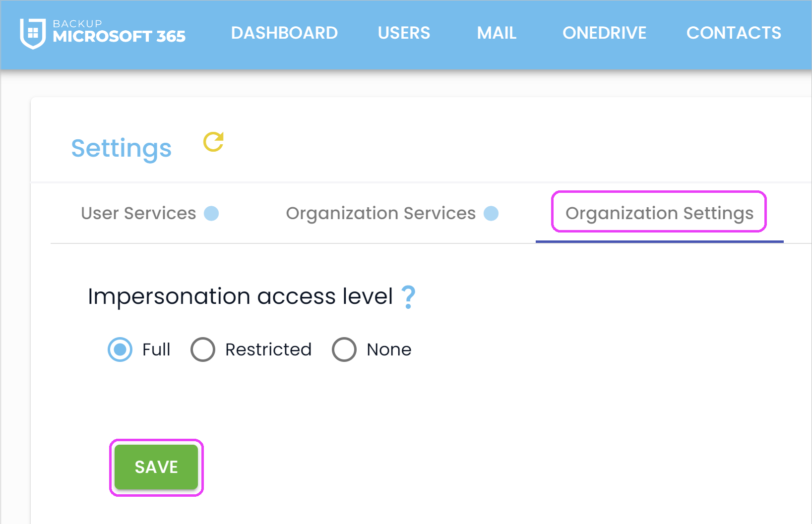Click the Impersonation access level label

coord(240,296)
